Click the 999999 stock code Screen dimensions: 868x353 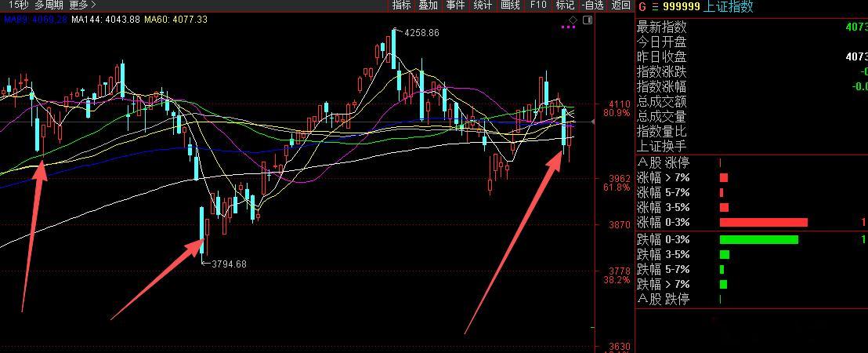tap(681, 6)
